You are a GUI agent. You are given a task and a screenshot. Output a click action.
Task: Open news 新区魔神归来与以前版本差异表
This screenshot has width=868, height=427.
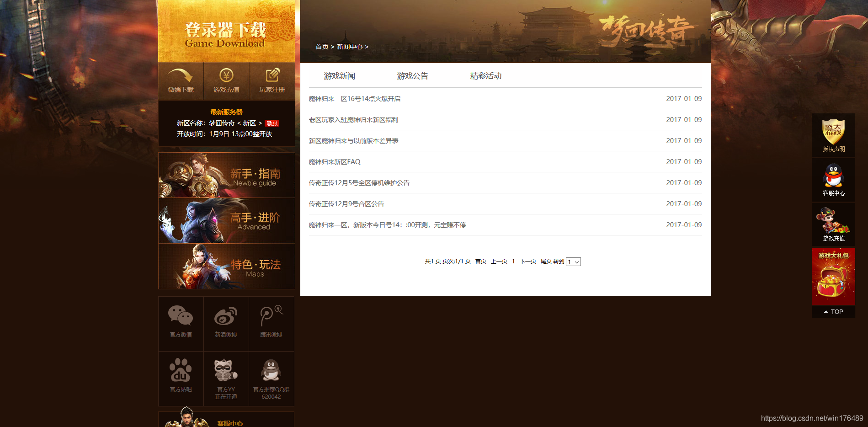coord(353,141)
